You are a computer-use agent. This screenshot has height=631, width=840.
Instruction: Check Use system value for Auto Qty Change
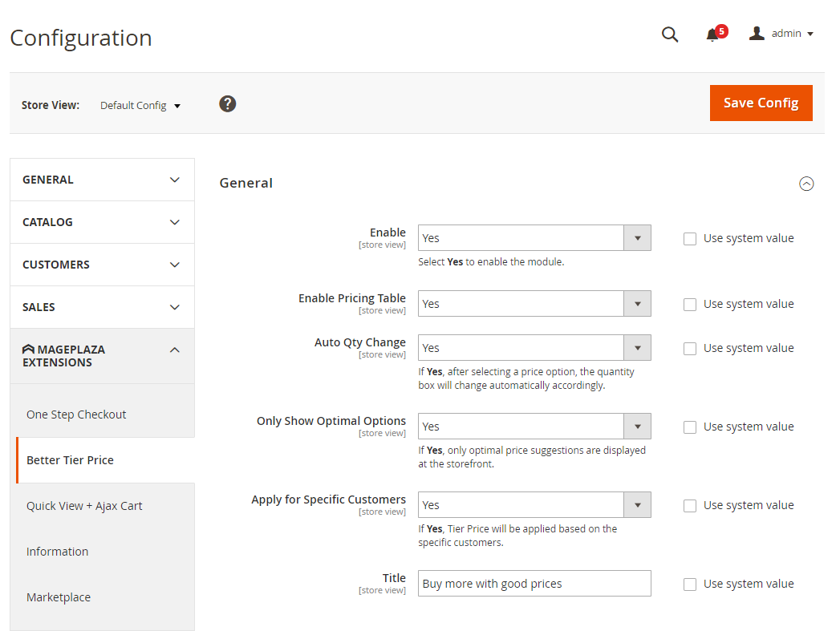[x=690, y=348]
